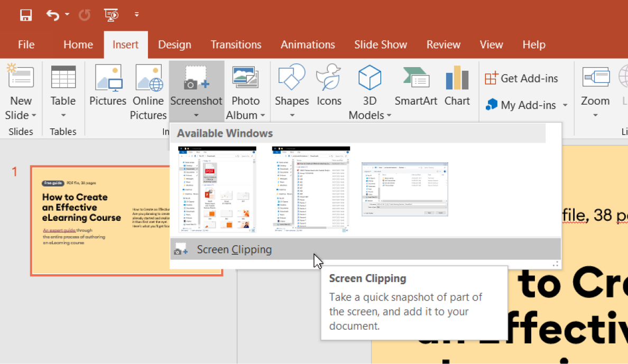Select slide 1 thumbnail in slide panel
The height and width of the screenshot is (364, 628).
pos(101,221)
